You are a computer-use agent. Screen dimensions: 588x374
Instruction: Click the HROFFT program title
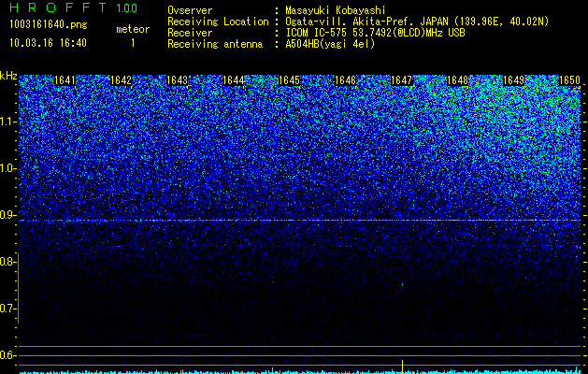coord(59,7)
